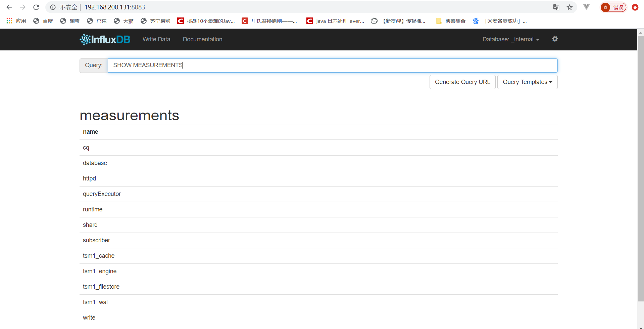
Task: Click the translate page icon
Action: [x=556, y=7]
